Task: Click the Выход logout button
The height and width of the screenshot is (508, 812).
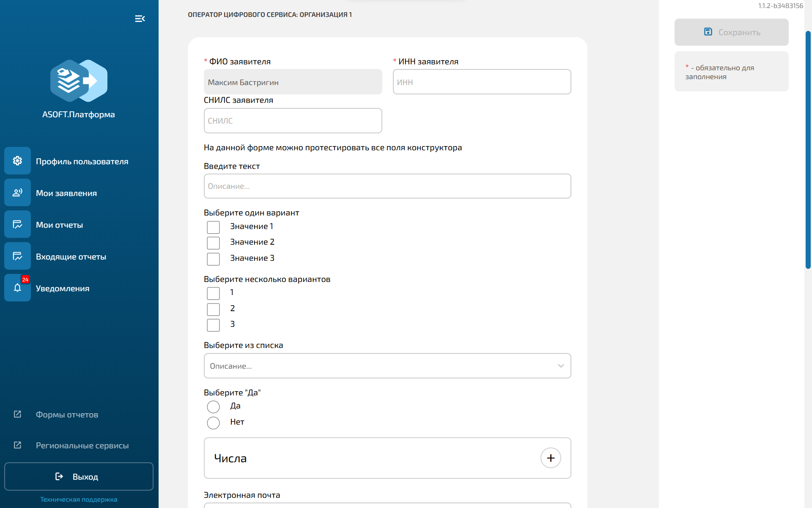Action: (79, 477)
